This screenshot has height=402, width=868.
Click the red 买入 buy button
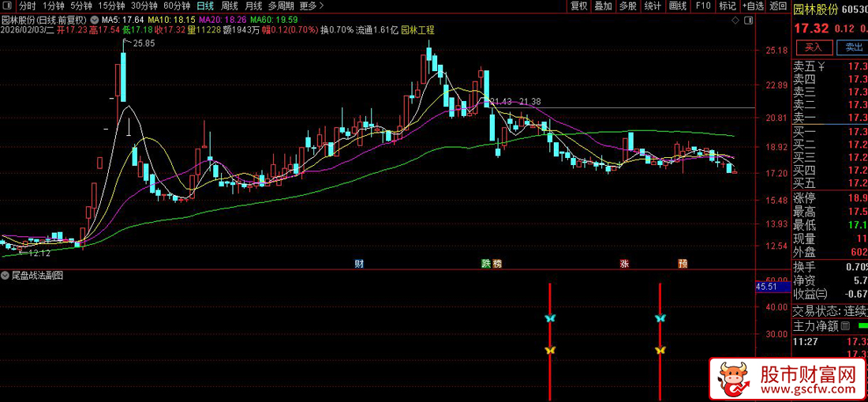pyautogui.click(x=814, y=47)
